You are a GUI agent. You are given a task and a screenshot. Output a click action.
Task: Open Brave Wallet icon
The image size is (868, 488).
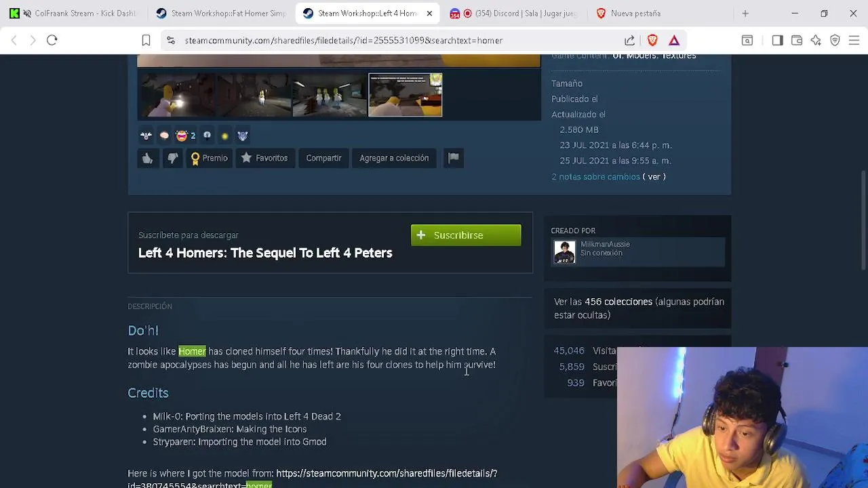tap(797, 41)
